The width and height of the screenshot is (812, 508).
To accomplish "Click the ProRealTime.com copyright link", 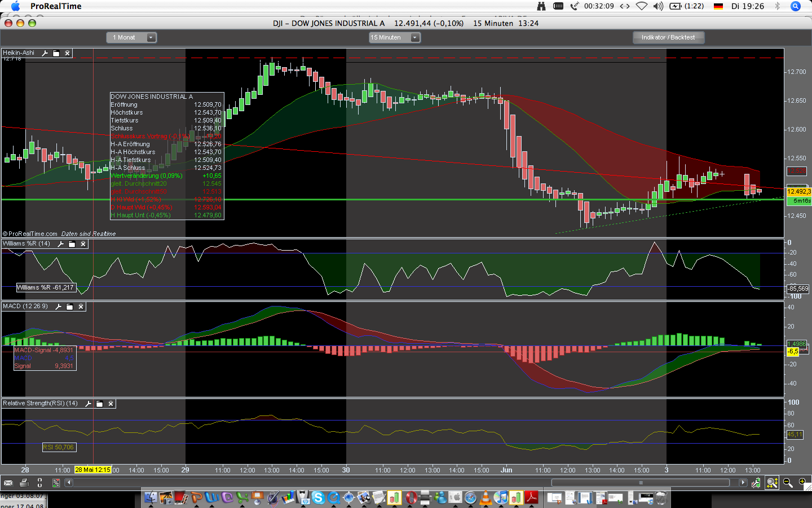I will (x=30, y=234).
